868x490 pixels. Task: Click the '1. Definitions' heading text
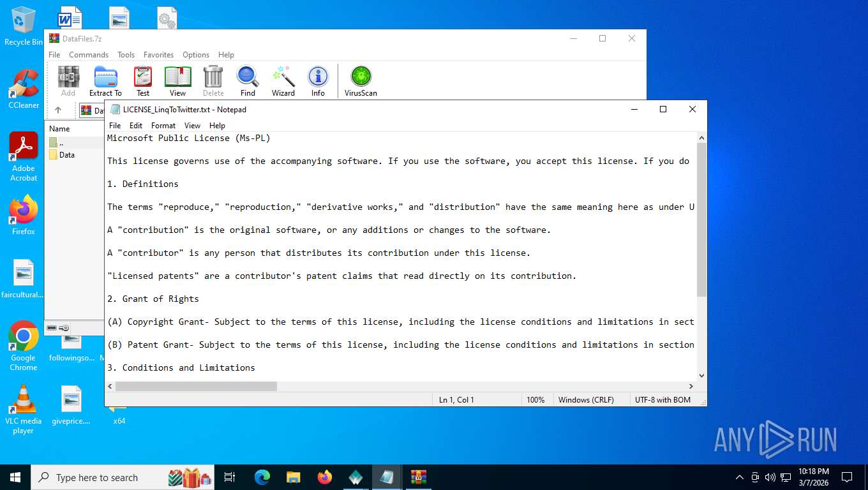[143, 184]
